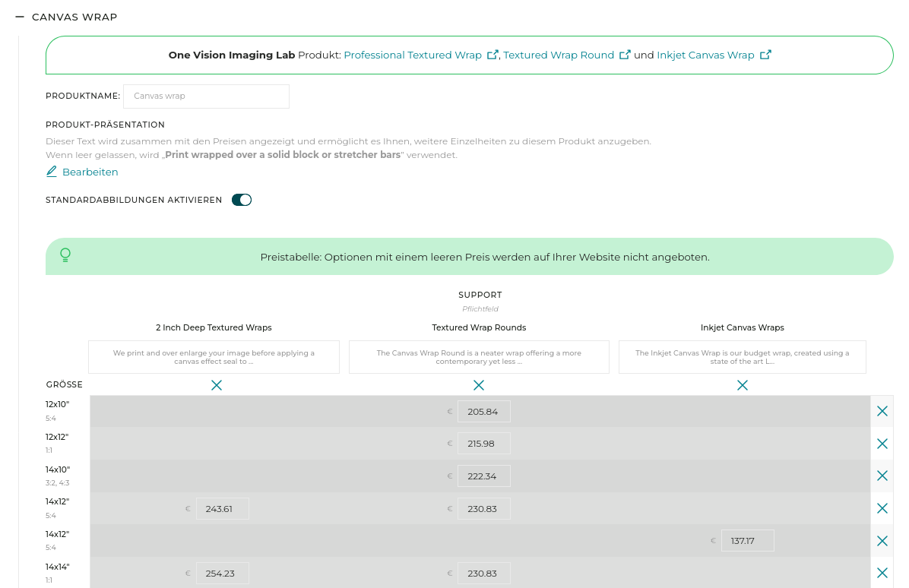Open the Inkjet Canvas Wrap link
The height and width of the screenshot is (588, 909).
point(705,55)
